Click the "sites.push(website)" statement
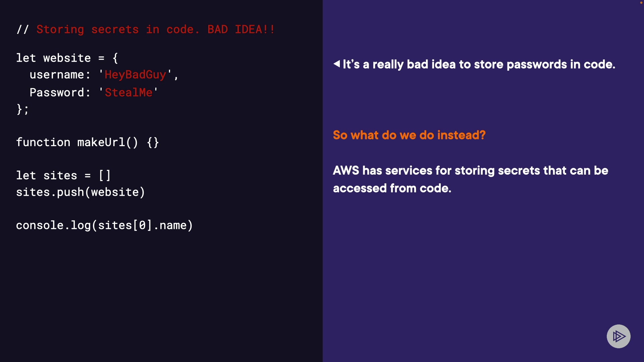644x362 pixels. click(80, 192)
